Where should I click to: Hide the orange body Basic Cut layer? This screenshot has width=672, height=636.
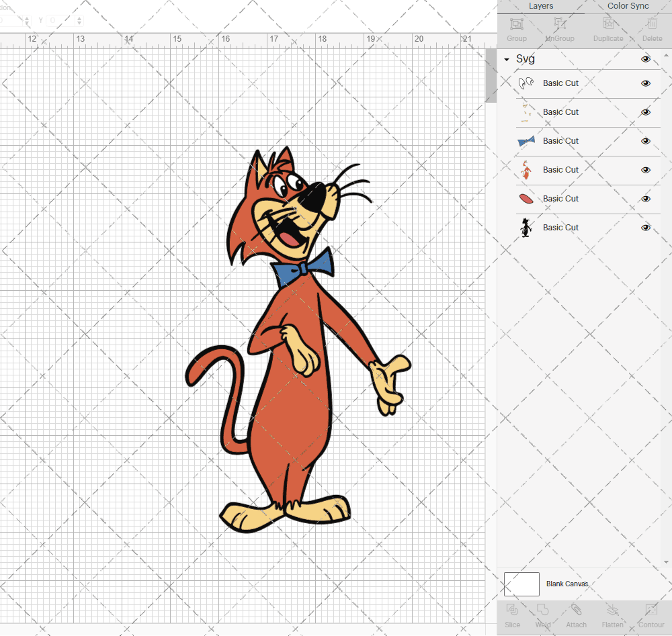(x=645, y=170)
